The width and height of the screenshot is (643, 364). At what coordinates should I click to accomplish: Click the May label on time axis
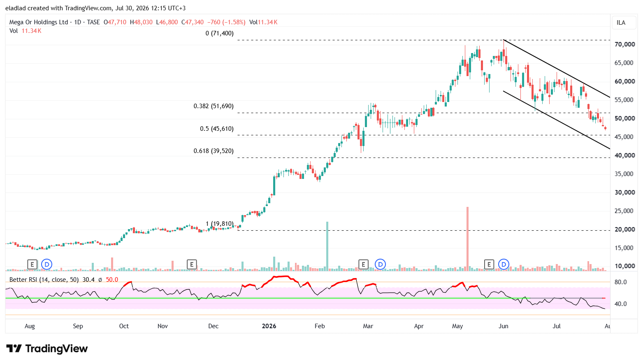pyautogui.click(x=457, y=326)
